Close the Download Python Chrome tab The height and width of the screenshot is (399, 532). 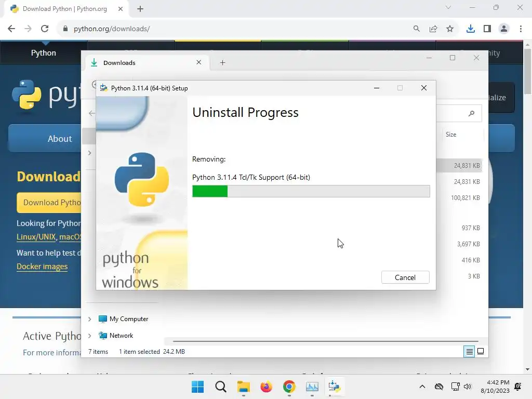click(x=121, y=9)
